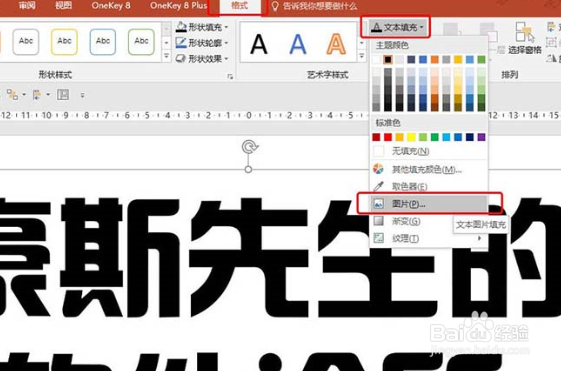Choose 图片(P)... fill option

pos(429,204)
